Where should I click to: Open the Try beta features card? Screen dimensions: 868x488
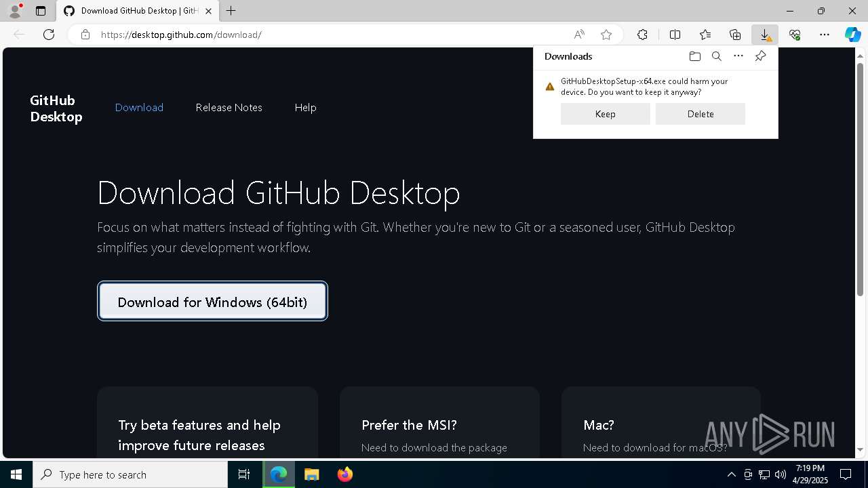pyautogui.click(x=208, y=422)
